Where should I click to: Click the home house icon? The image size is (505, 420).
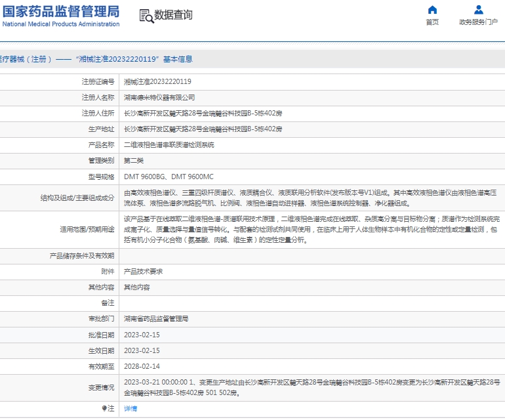pos(432,10)
